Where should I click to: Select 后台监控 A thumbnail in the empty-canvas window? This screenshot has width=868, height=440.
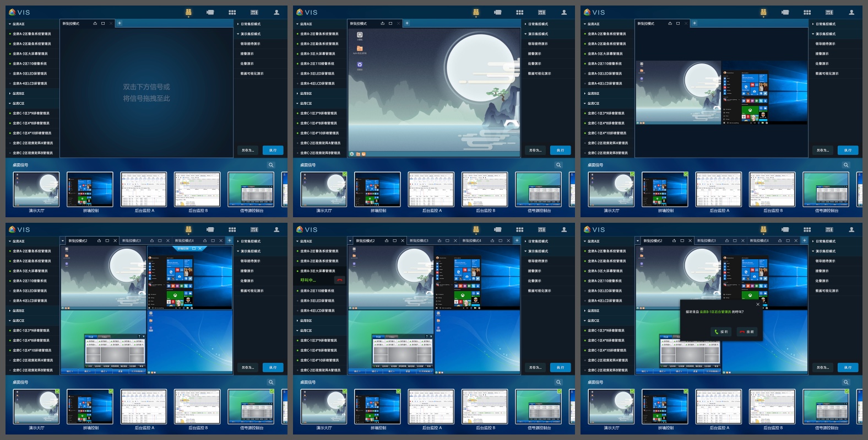point(144,190)
